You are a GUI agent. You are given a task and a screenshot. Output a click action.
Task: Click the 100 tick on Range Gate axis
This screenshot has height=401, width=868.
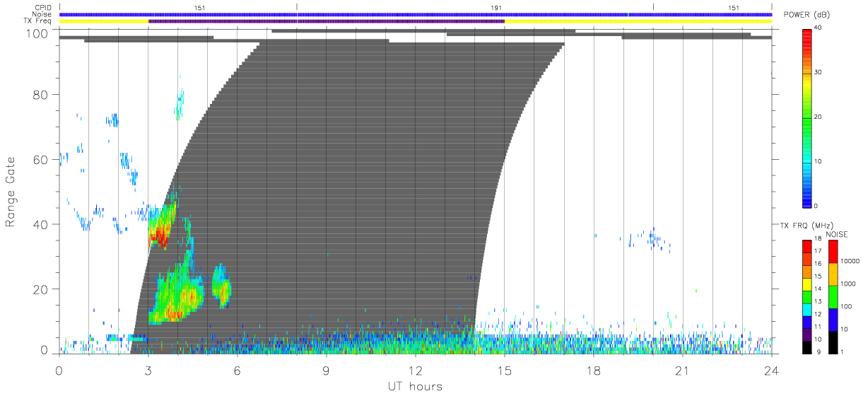click(38, 34)
